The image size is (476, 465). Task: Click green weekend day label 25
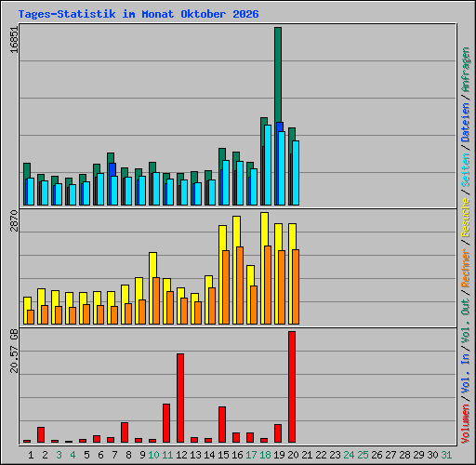pyautogui.click(x=364, y=455)
